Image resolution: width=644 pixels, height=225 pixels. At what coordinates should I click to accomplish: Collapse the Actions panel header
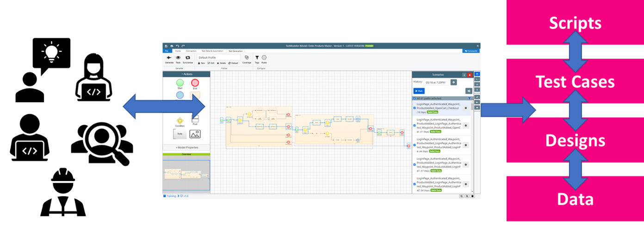point(186,74)
